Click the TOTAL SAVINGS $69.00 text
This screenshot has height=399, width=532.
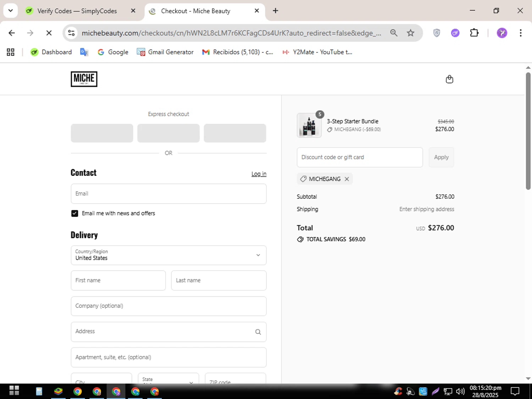click(336, 239)
